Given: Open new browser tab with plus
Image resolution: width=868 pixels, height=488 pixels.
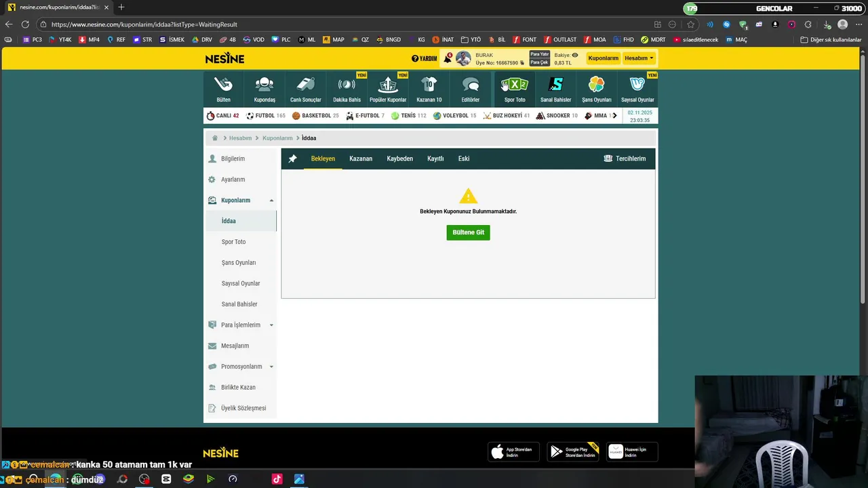Looking at the screenshot, I should [x=121, y=7].
